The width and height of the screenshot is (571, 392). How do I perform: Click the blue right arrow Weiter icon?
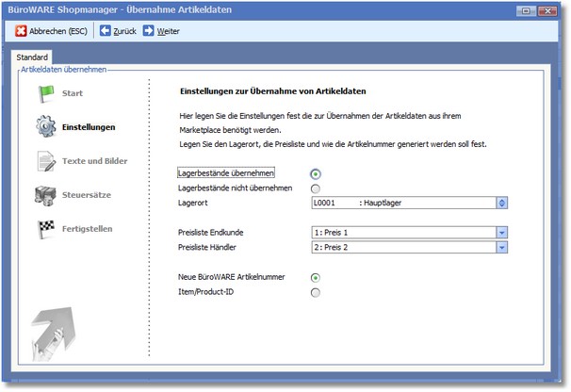149,31
